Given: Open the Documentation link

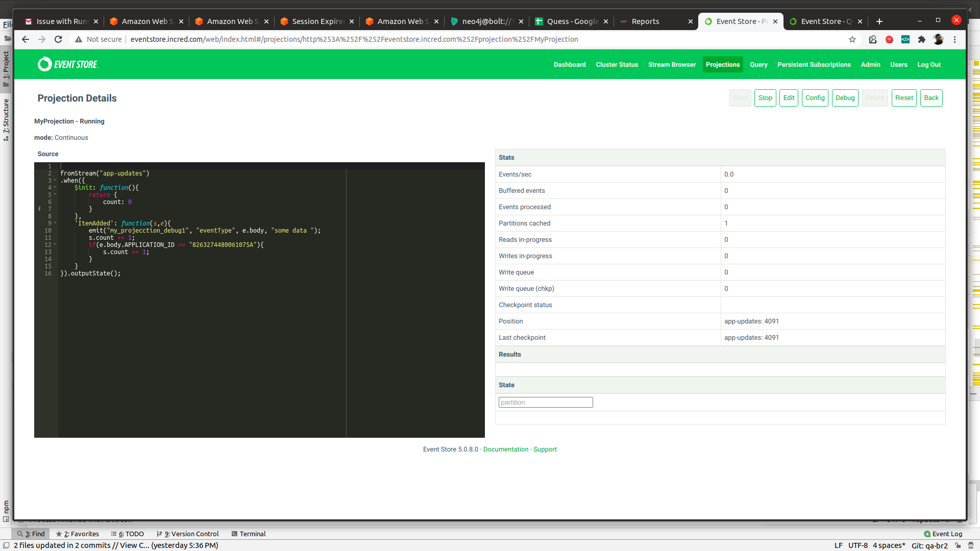Looking at the screenshot, I should (x=505, y=449).
